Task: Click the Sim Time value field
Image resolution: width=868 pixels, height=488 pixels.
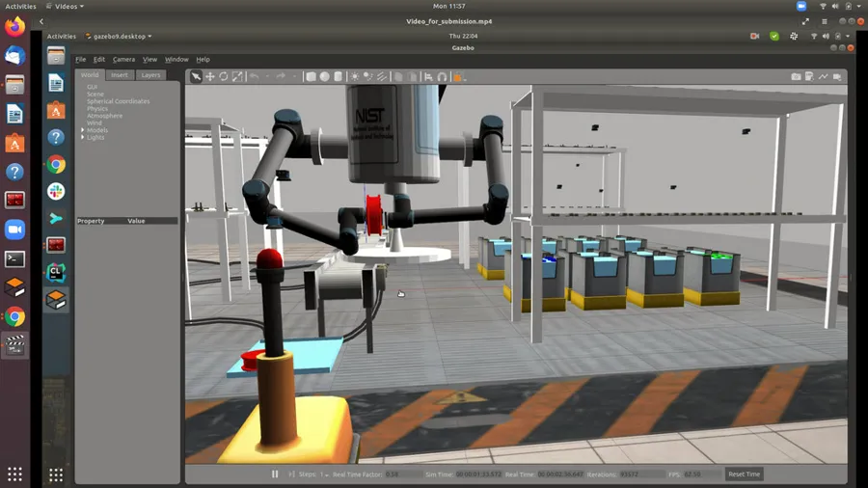Action: [478, 474]
